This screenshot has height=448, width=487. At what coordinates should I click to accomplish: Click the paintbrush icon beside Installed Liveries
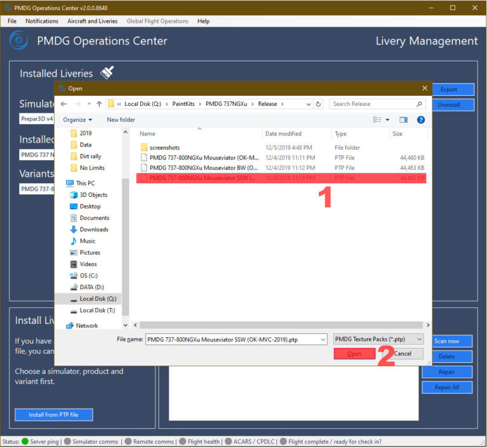pyautogui.click(x=107, y=72)
